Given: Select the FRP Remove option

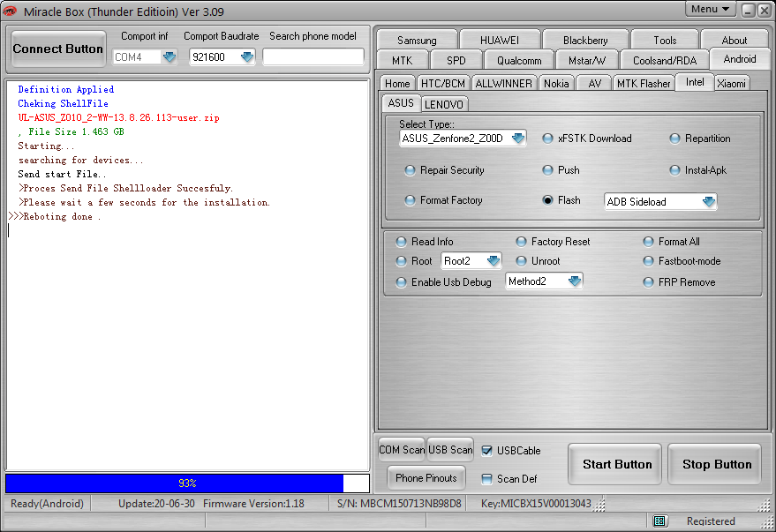Looking at the screenshot, I should (x=648, y=282).
